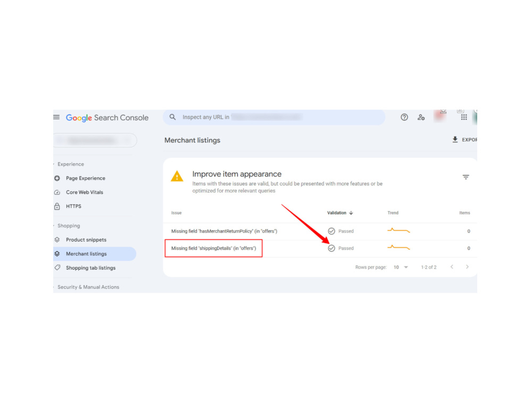Go to the previous results page
Screen dimensions: 532x399
pos(452,267)
